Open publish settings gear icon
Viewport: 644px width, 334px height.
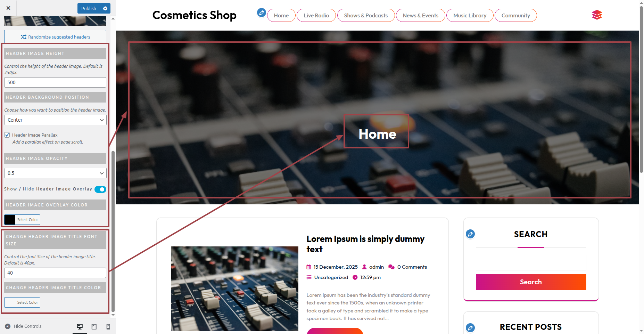point(105,8)
